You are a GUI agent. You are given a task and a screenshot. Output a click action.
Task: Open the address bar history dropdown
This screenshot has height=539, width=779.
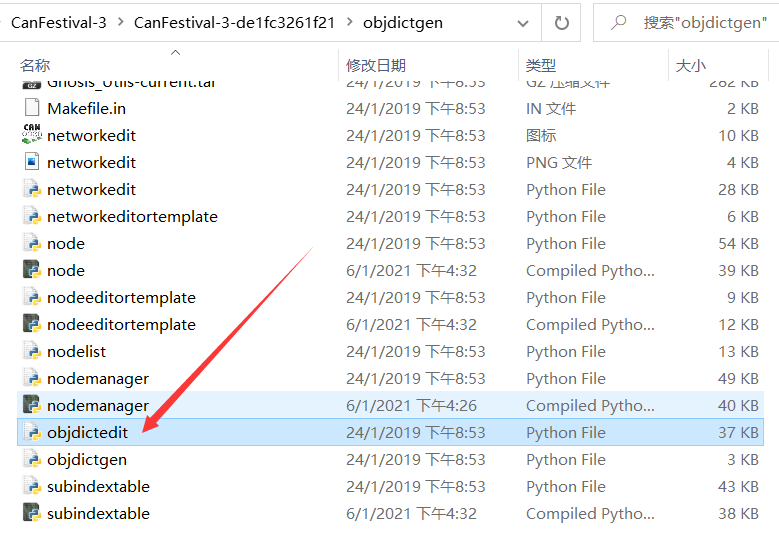(523, 23)
